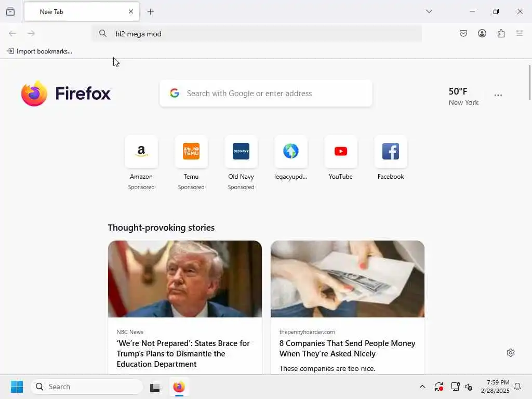Click the Windows taskbar Search box

(x=87, y=387)
